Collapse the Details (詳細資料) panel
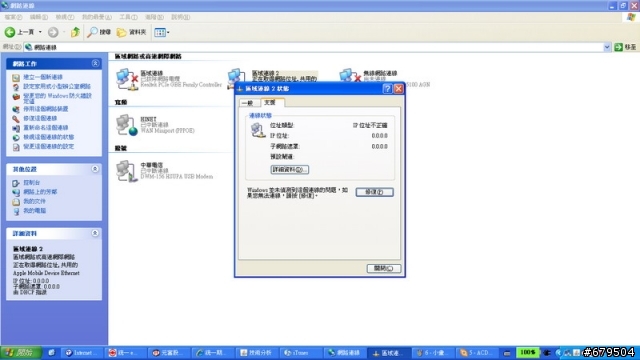The height and width of the screenshot is (360, 640). click(95, 233)
